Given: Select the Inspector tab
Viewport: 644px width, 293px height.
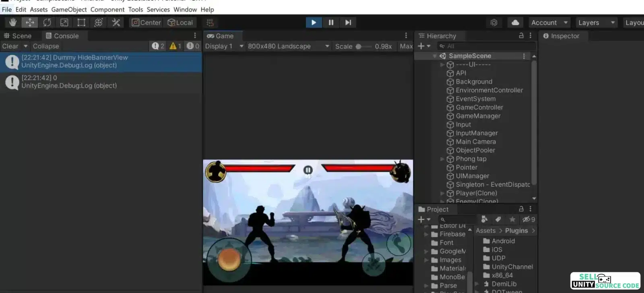Looking at the screenshot, I should tap(561, 36).
